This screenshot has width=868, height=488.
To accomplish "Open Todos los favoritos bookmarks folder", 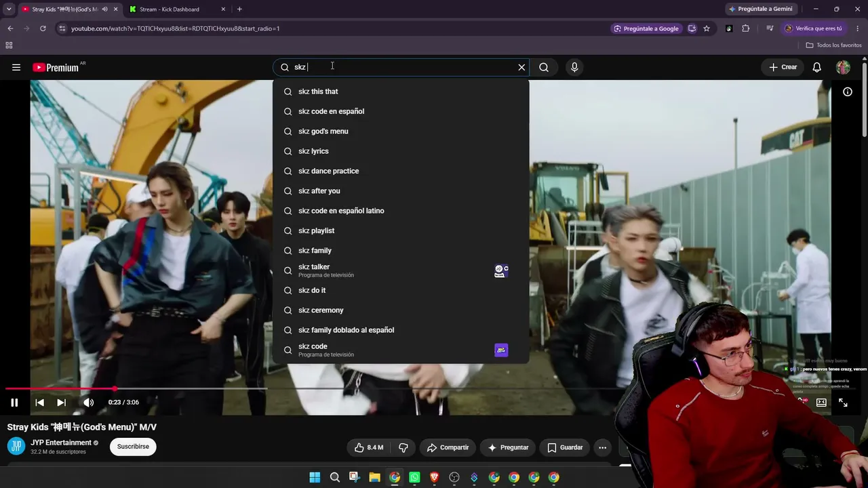I will click(x=833, y=45).
